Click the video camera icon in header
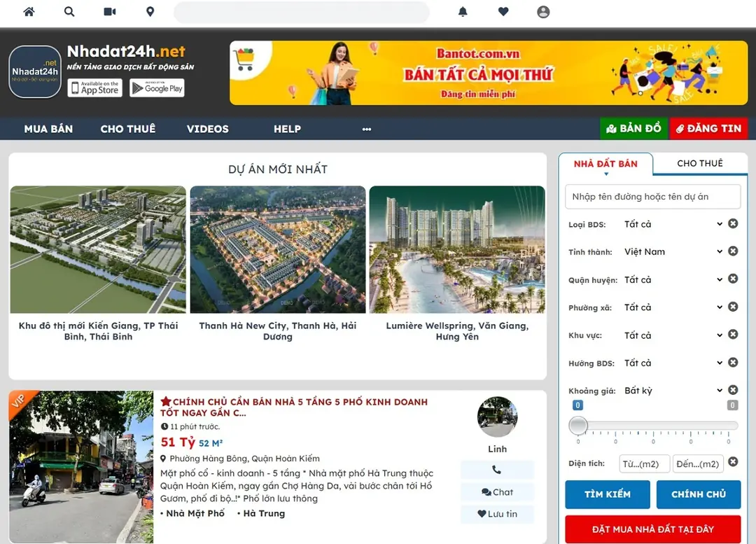The width and height of the screenshot is (756, 544). pyautogui.click(x=107, y=12)
